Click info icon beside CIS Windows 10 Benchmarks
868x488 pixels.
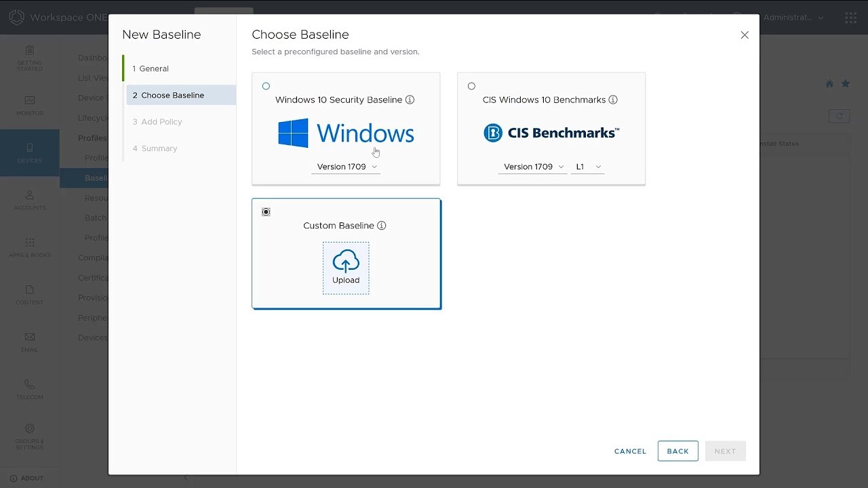(x=613, y=100)
